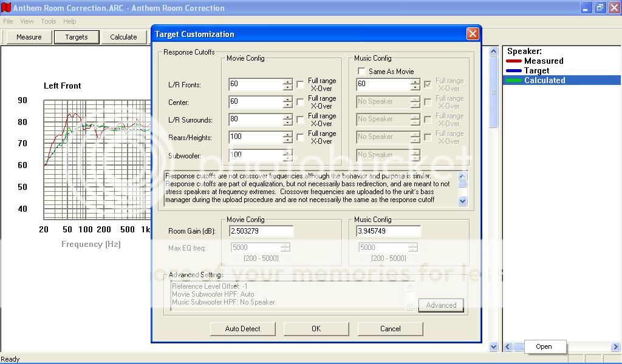Enable Full range X-Over for Rears/Heights movie

(300, 138)
